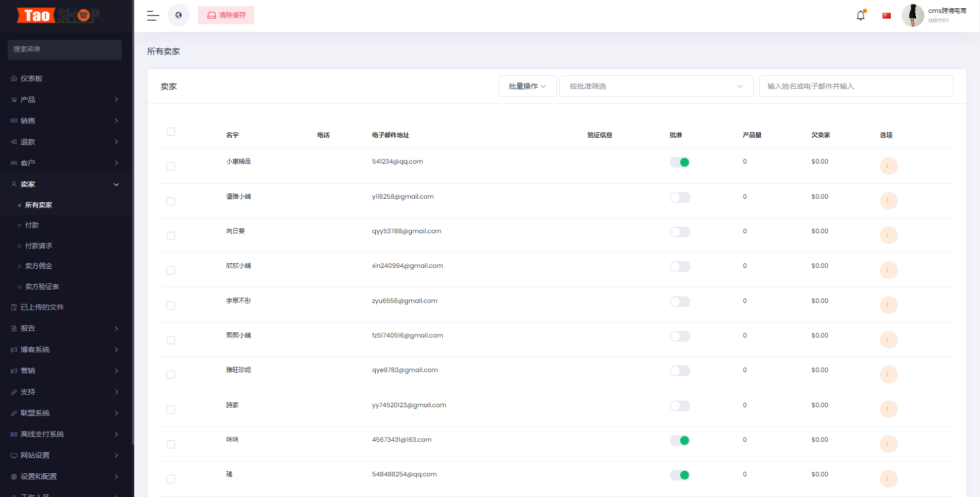980x497 pixels.
Task: Click the TaoShop logo
Action: 58,15
